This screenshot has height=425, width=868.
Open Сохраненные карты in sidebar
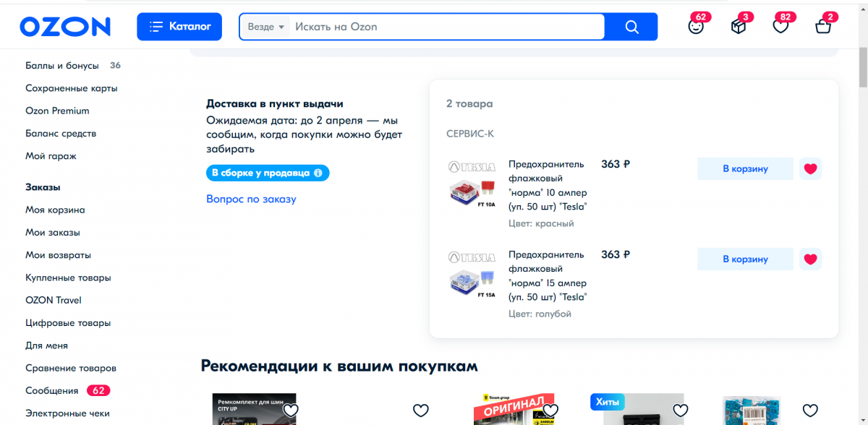[x=72, y=88]
